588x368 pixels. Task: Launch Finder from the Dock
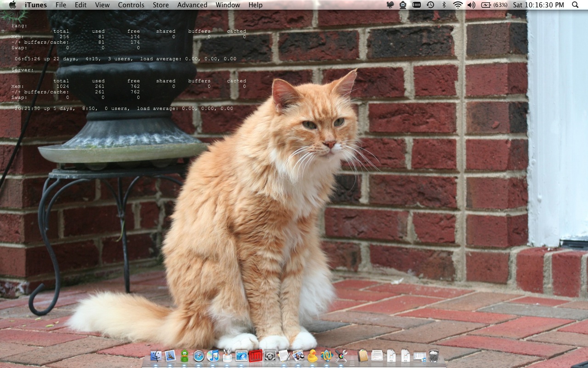(x=156, y=355)
